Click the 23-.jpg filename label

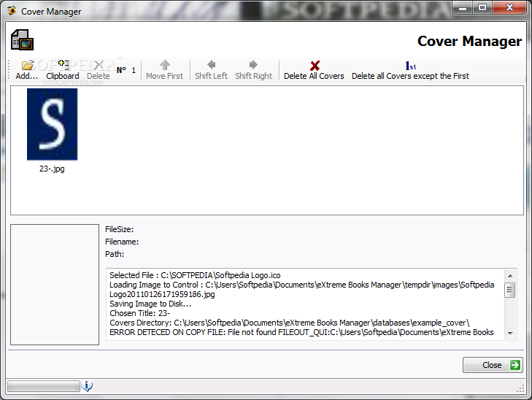[x=52, y=169]
